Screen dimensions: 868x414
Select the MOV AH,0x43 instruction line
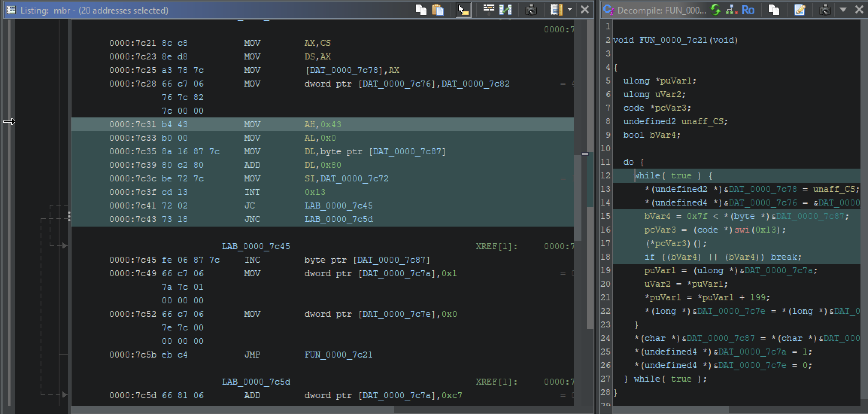point(323,124)
